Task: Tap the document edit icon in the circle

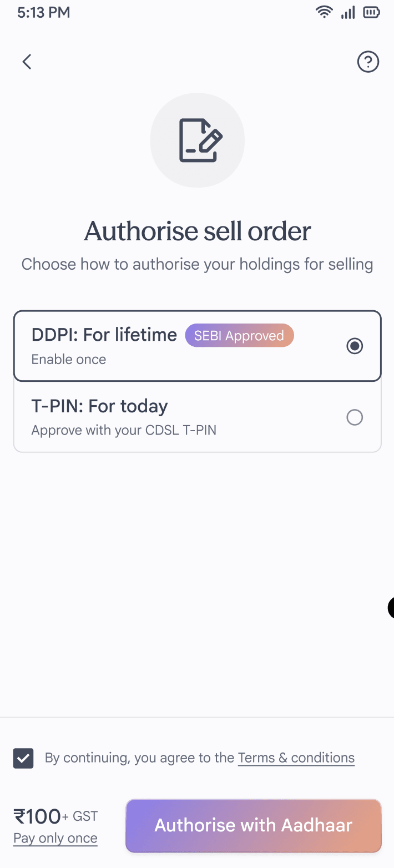Action: click(198, 140)
